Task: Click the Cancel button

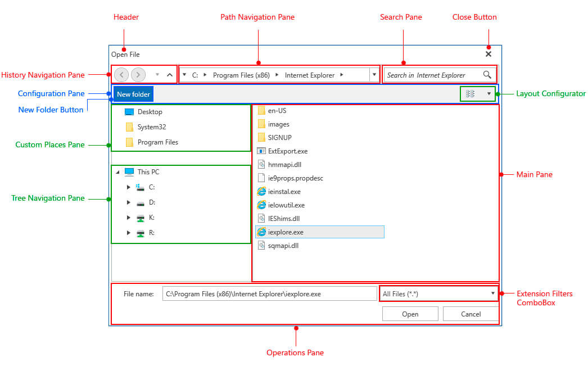Action: [x=471, y=314]
